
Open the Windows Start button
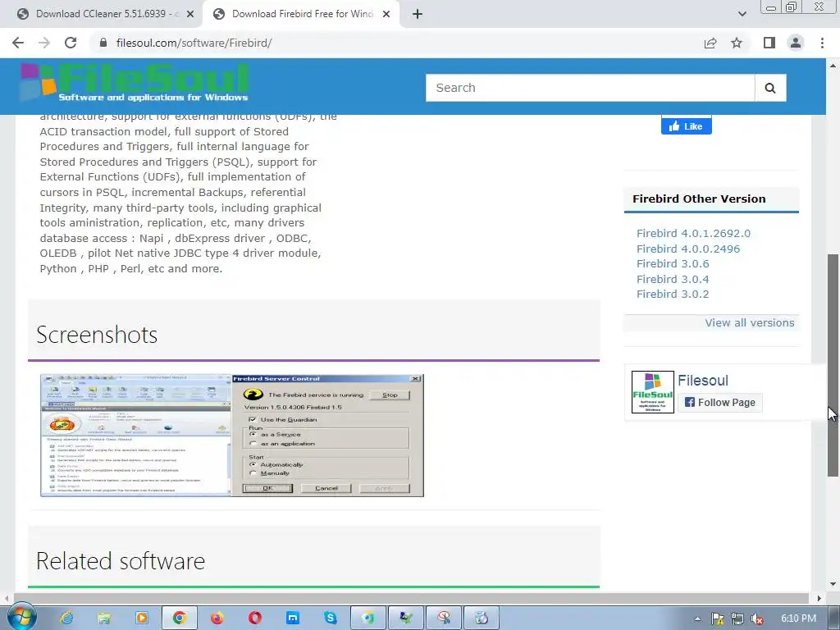coord(21,618)
